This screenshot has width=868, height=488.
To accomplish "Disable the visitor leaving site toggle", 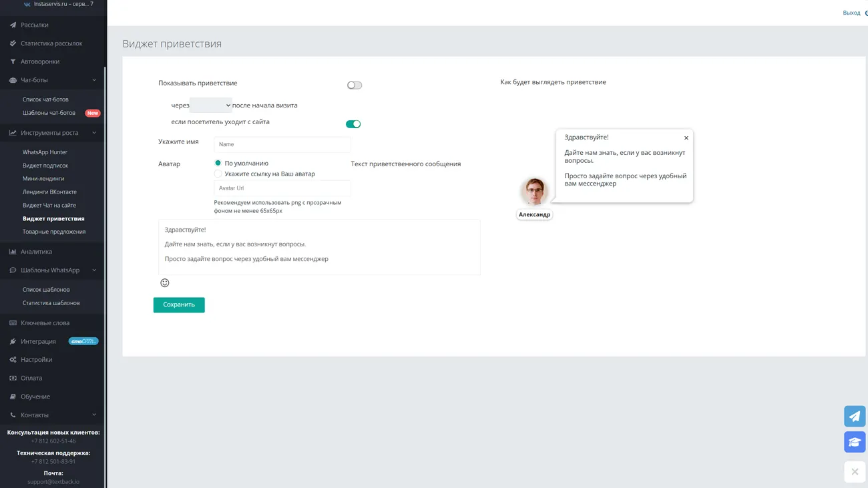I will (x=353, y=124).
